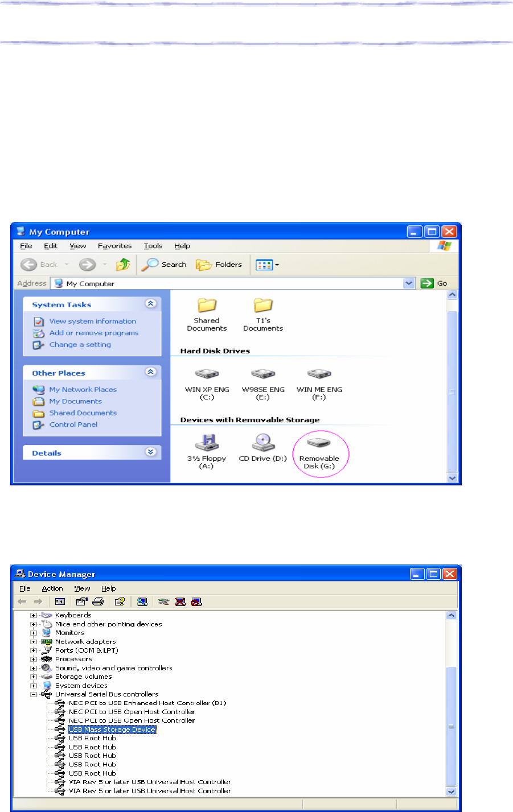Image resolution: width=513 pixels, height=812 pixels.
Task: Open the Action menu in Device Manager
Action: (x=52, y=588)
